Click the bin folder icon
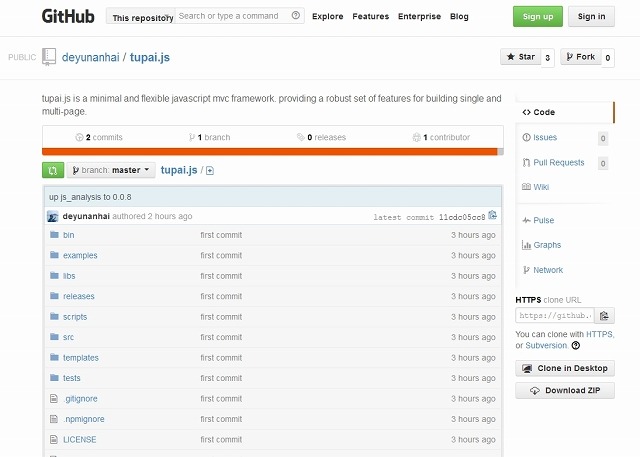 [54, 235]
